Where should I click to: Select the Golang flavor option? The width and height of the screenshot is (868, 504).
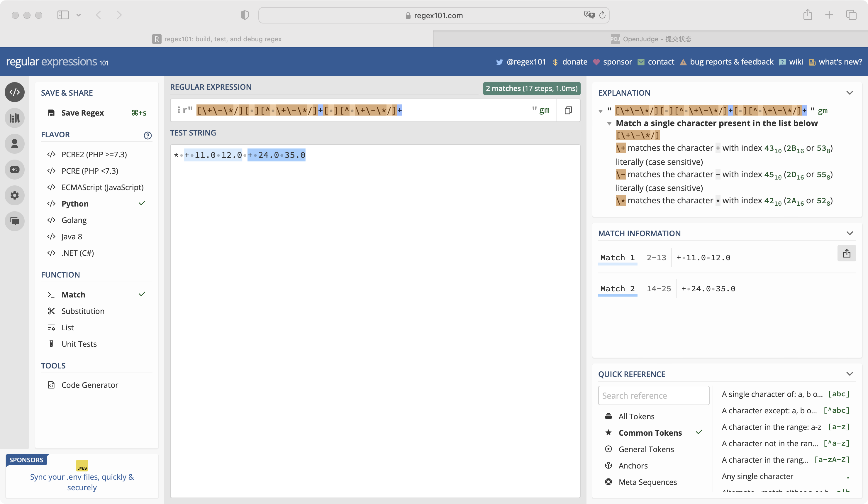[x=74, y=220]
